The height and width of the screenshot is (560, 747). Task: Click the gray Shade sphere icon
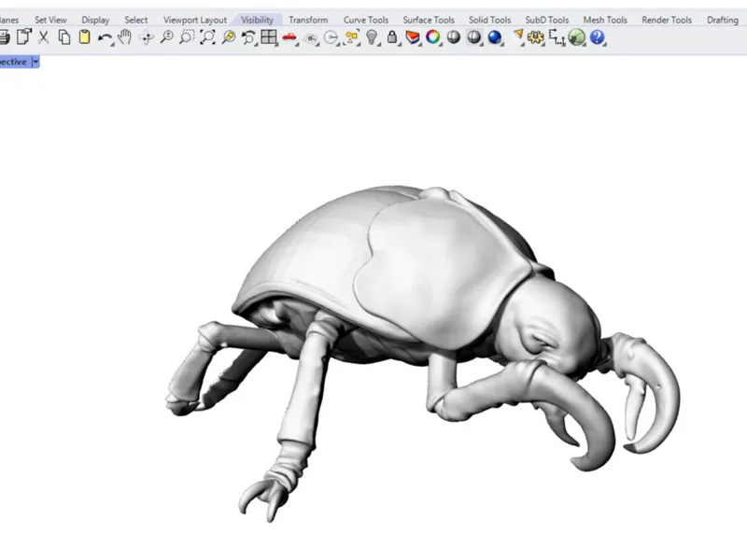tap(454, 37)
